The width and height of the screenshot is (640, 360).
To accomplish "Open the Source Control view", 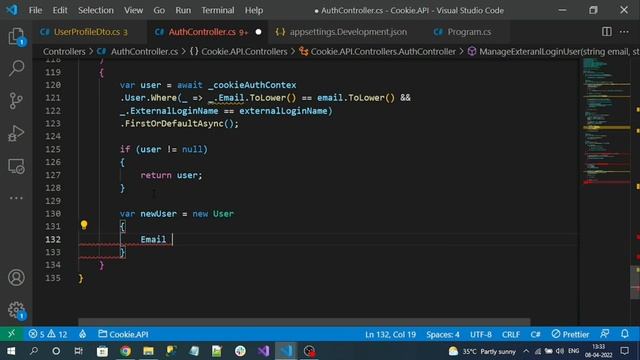I will pyautogui.click(x=16, y=100).
